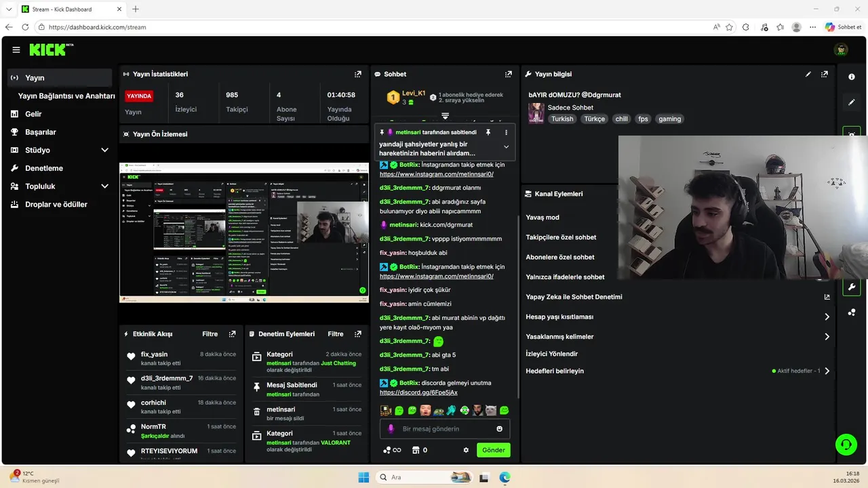
Task: Collapse the gifter leaderboard handle in chat
Action: click(445, 117)
